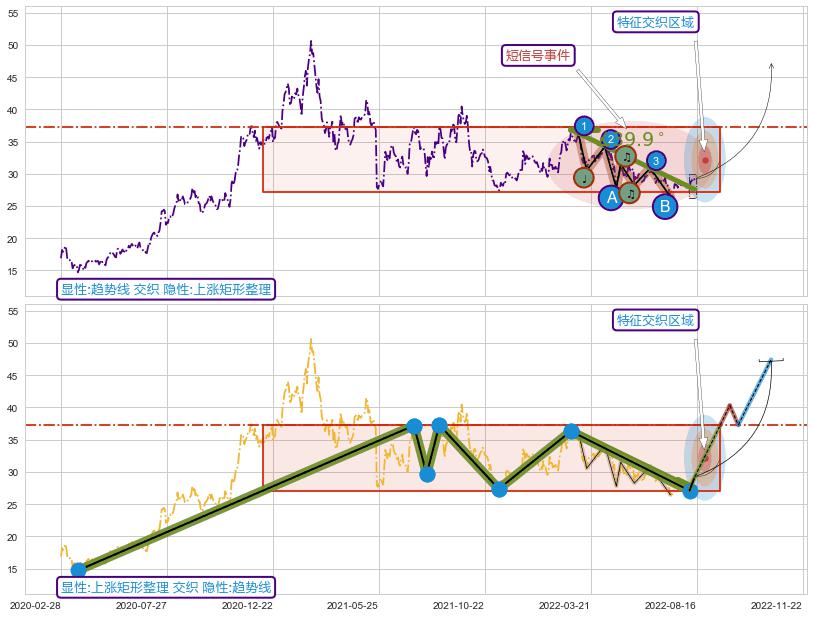
Task: Select the 显性:上涨矩形整理 交织 隐性:趋势线 caption
Action: pos(166,587)
